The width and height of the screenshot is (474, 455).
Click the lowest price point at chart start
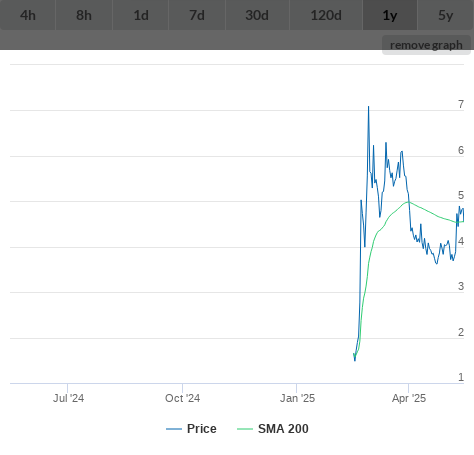(x=355, y=360)
